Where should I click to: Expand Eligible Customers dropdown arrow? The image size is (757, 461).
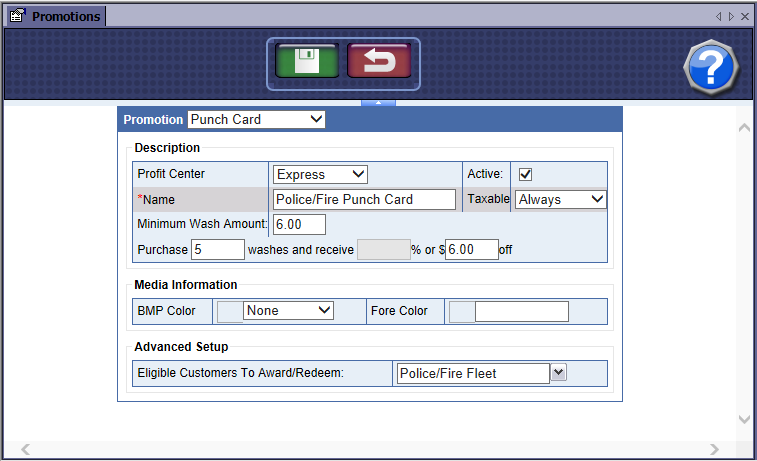point(558,373)
